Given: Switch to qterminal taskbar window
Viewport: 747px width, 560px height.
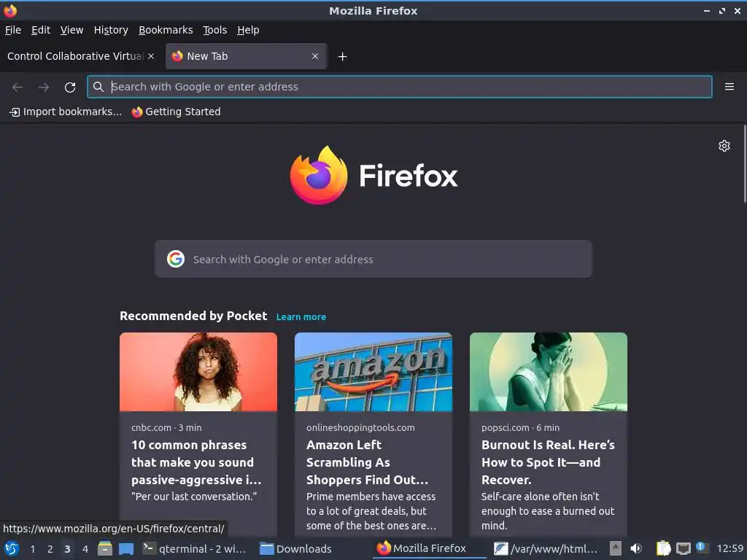Looking at the screenshot, I should 196,549.
